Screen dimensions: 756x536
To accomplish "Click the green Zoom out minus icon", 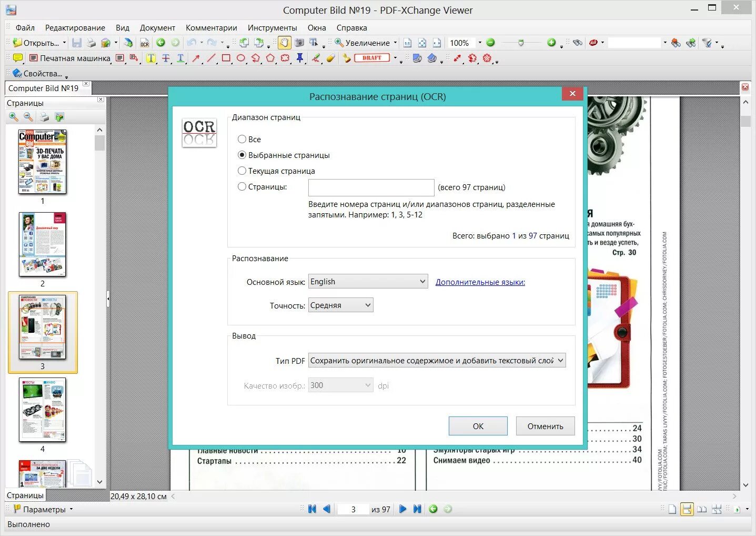I will tap(490, 43).
